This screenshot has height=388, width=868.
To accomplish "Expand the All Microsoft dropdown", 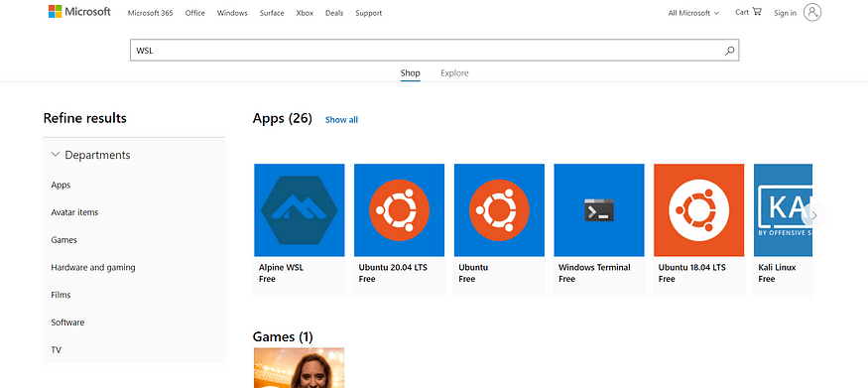I will coord(693,13).
